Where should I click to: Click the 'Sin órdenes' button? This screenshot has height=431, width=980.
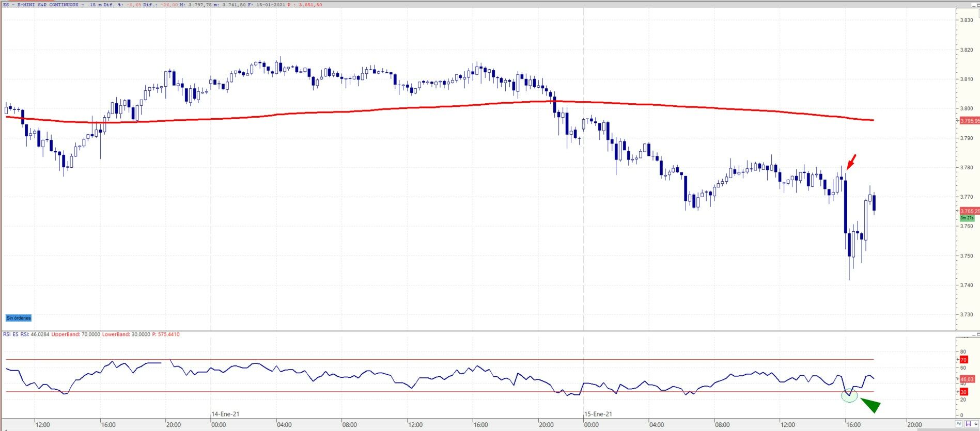click(19, 318)
